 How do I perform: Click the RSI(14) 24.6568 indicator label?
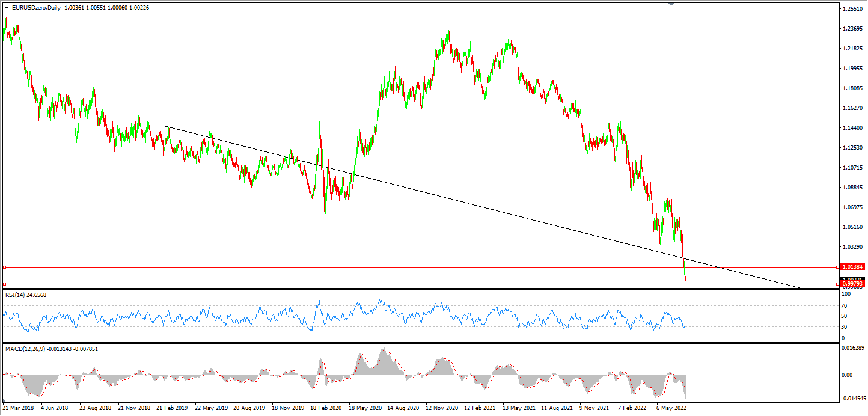click(26, 295)
